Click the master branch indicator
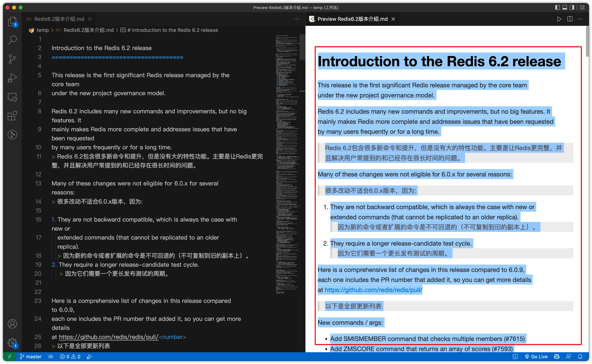Image resolution: width=592 pixels, height=364 pixels. [x=31, y=356]
